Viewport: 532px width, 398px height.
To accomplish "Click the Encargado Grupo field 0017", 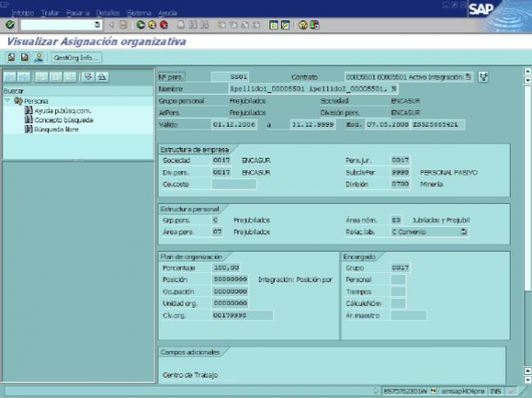I will [401, 268].
